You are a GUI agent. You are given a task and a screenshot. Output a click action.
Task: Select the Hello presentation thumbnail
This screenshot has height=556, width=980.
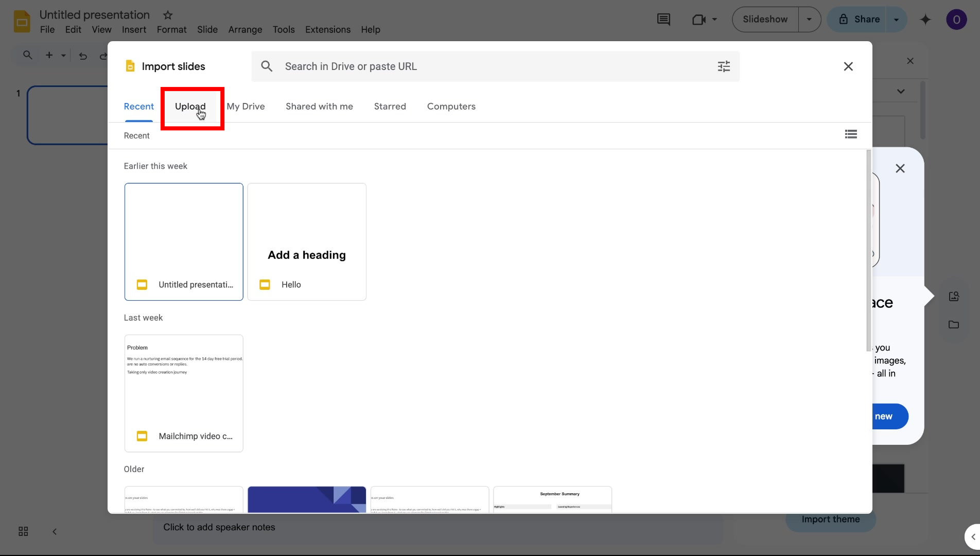click(x=307, y=242)
